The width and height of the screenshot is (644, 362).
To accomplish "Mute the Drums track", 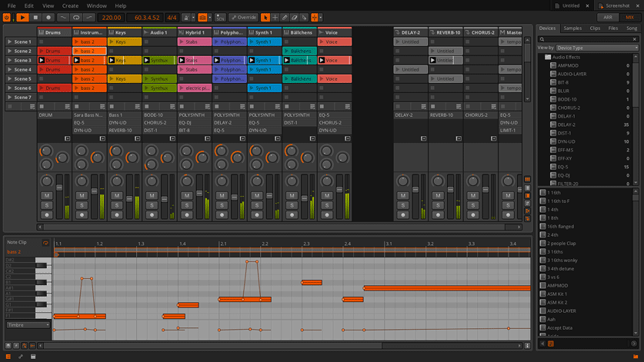I will pyautogui.click(x=46, y=196).
